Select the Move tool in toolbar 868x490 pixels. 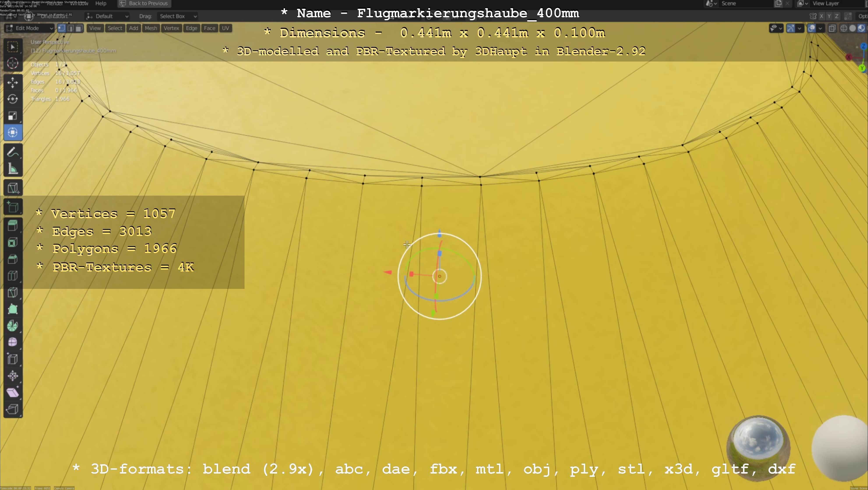13,82
